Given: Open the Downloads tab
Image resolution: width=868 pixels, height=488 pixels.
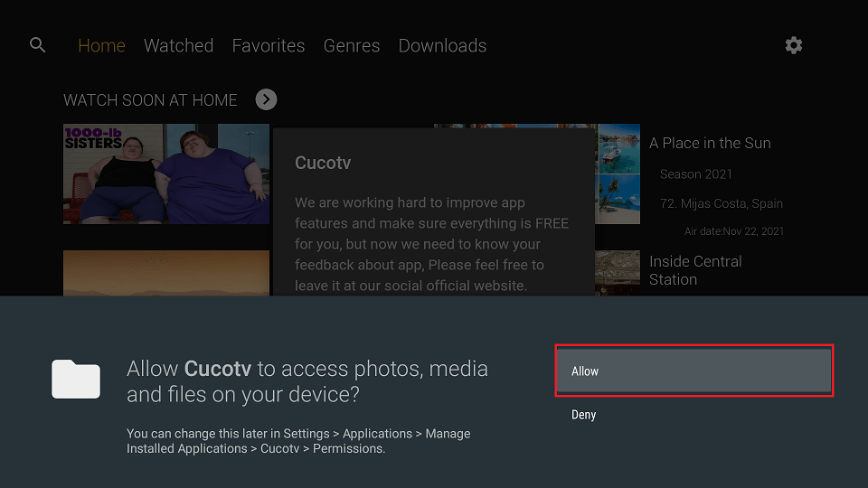Looking at the screenshot, I should coord(442,45).
